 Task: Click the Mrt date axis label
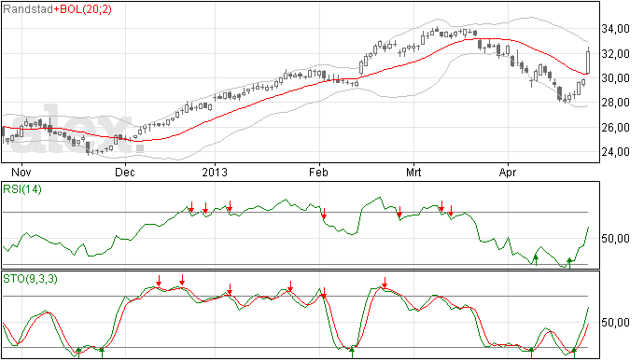413,172
